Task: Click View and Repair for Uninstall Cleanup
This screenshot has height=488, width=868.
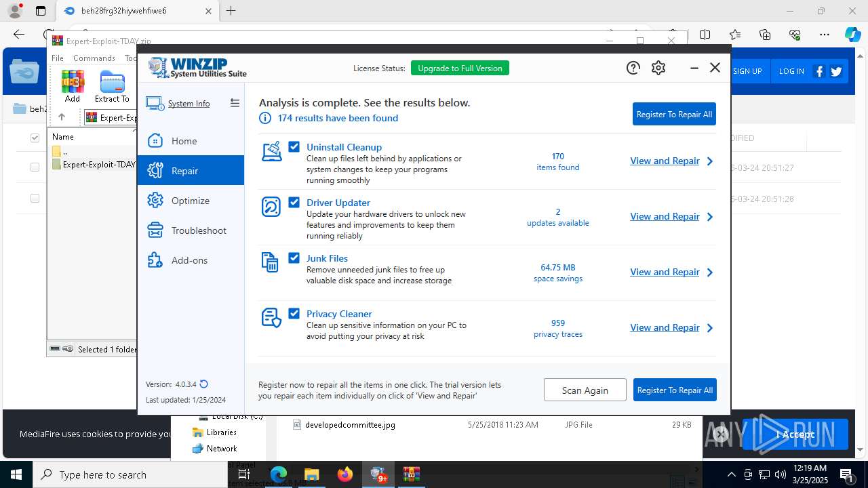Action: click(665, 161)
